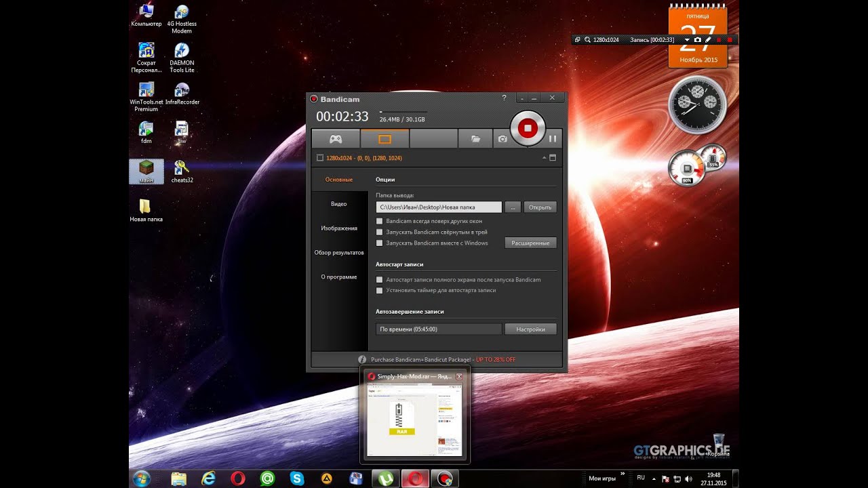This screenshot has height=488, width=868.
Task: Open 4G Hostless Modem desktop icon
Action: coord(181,19)
